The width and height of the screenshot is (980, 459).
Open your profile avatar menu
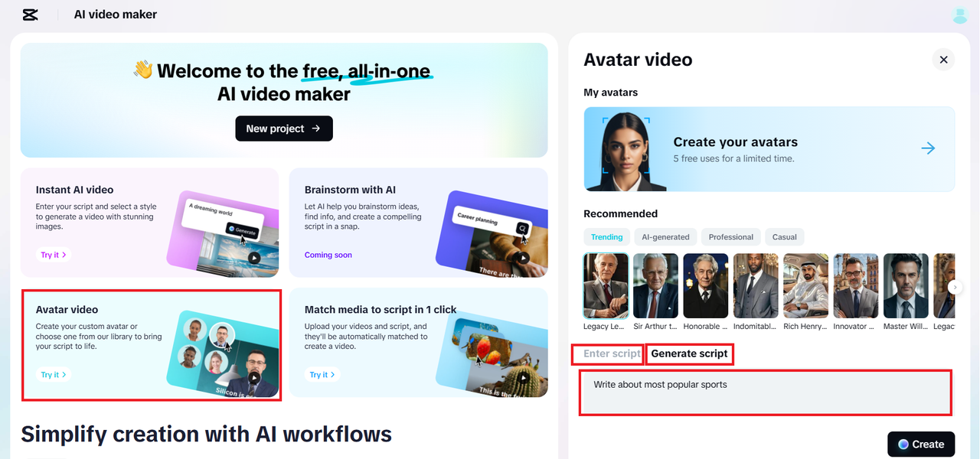coord(959,15)
